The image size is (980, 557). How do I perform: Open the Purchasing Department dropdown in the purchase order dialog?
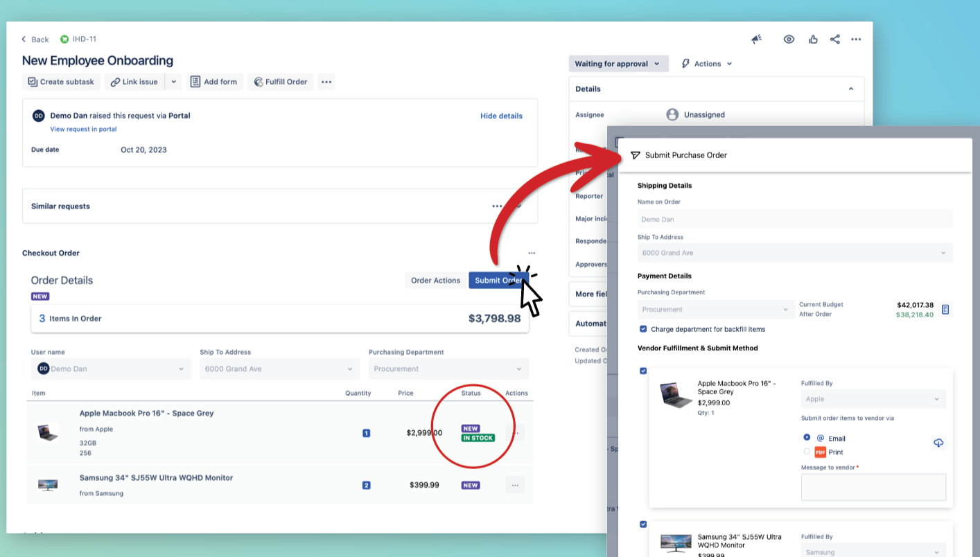717,310
